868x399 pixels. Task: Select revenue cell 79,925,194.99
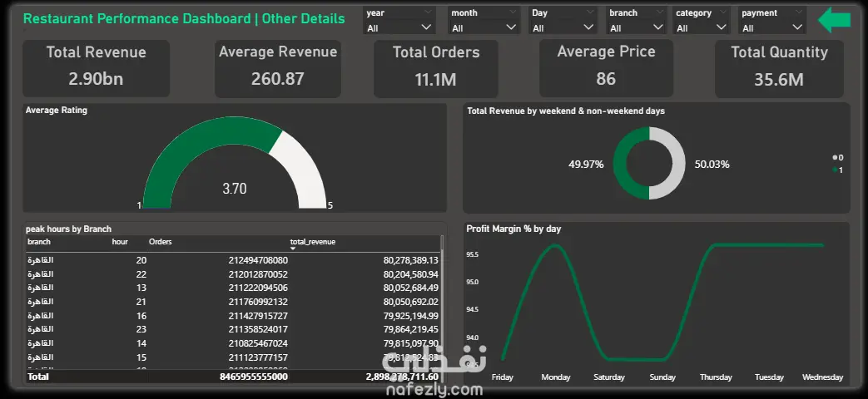click(x=410, y=316)
